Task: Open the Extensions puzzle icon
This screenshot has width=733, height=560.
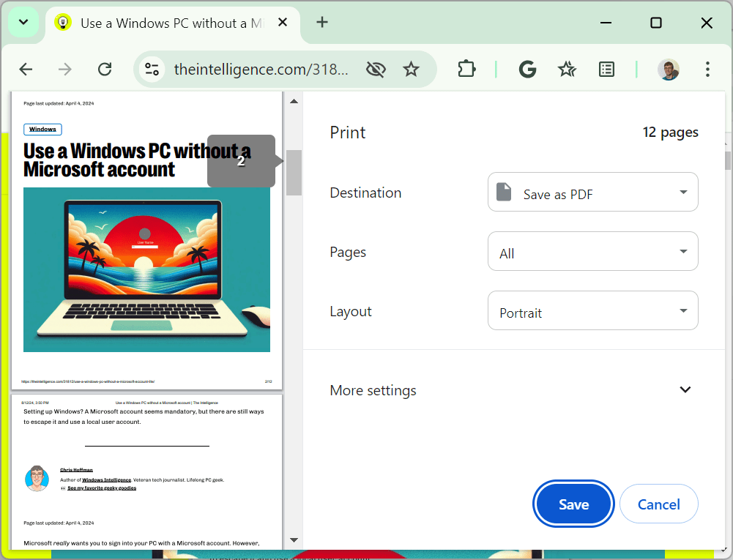Action: click(466, 70)
